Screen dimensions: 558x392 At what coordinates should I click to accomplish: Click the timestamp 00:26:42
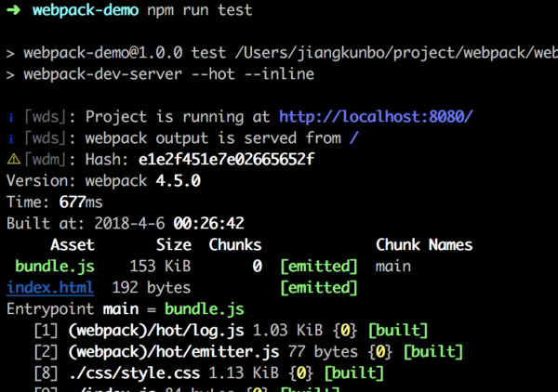[x=208, y=224]
